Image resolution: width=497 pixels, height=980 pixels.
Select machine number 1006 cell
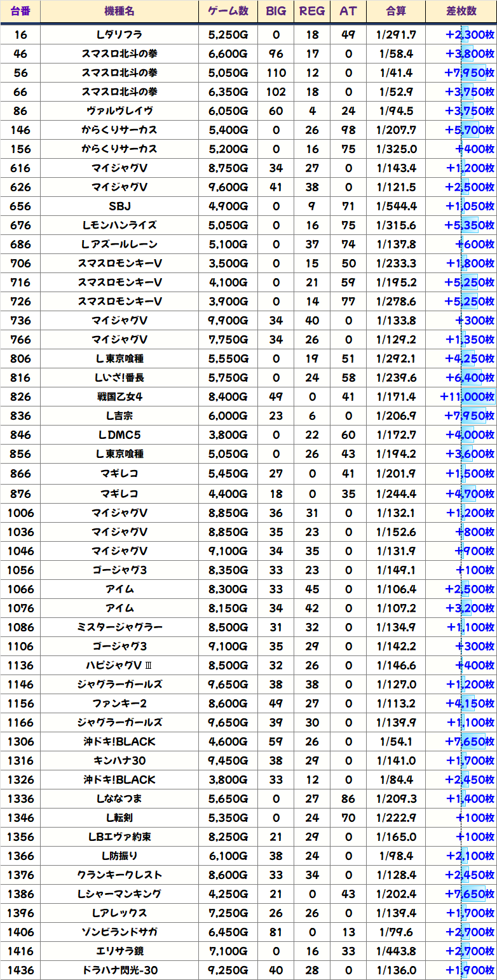(x=20, y=513)
